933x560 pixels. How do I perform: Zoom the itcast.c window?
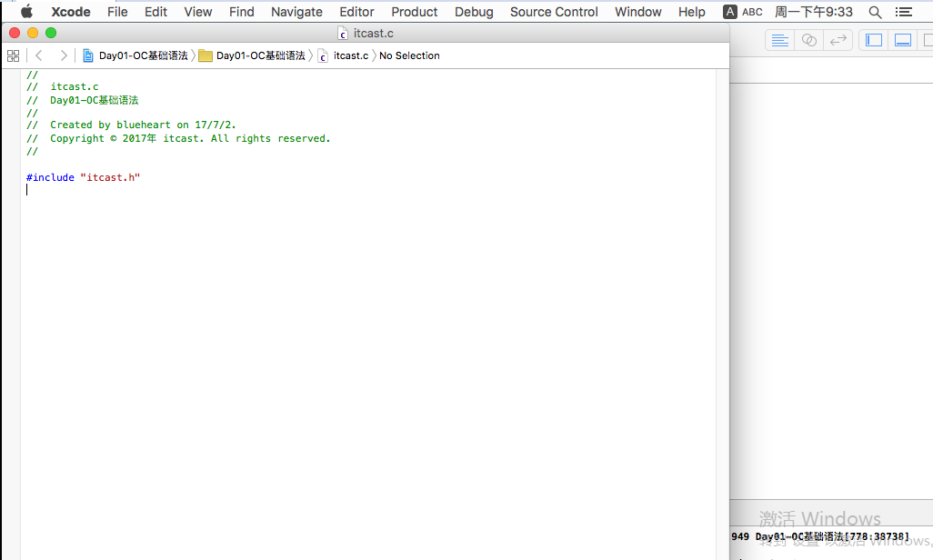pos(51,34)
